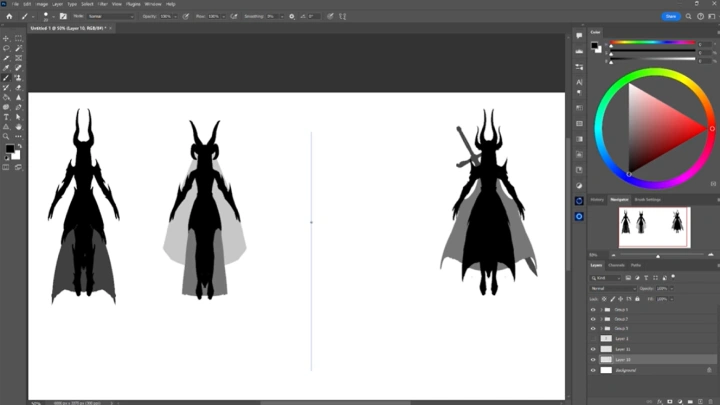Toggle lock transparent pixels icon
Viewport: 720px width, 405px height.
(604, 299)
